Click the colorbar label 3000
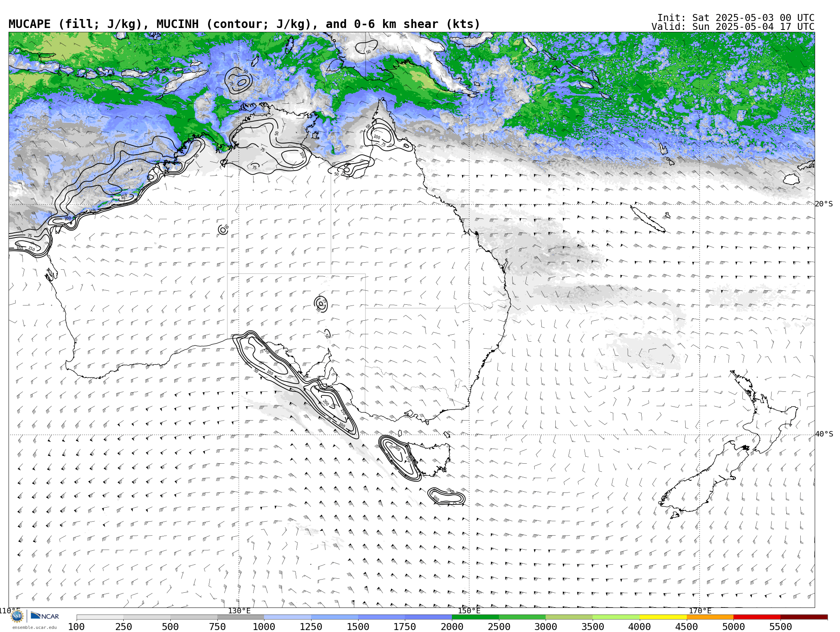Image resolution: width=840 pixels, height=632 pixels. [546, 627]
